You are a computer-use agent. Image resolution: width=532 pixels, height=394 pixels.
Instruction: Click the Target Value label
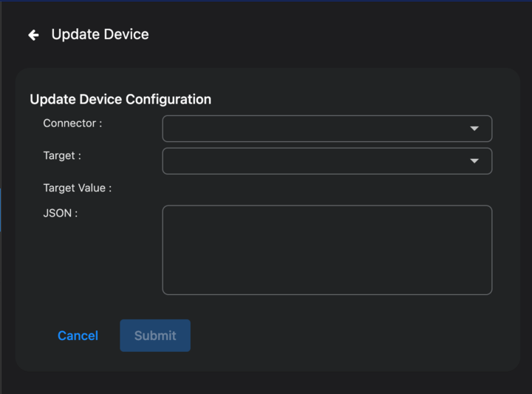[x=77, y=188]
